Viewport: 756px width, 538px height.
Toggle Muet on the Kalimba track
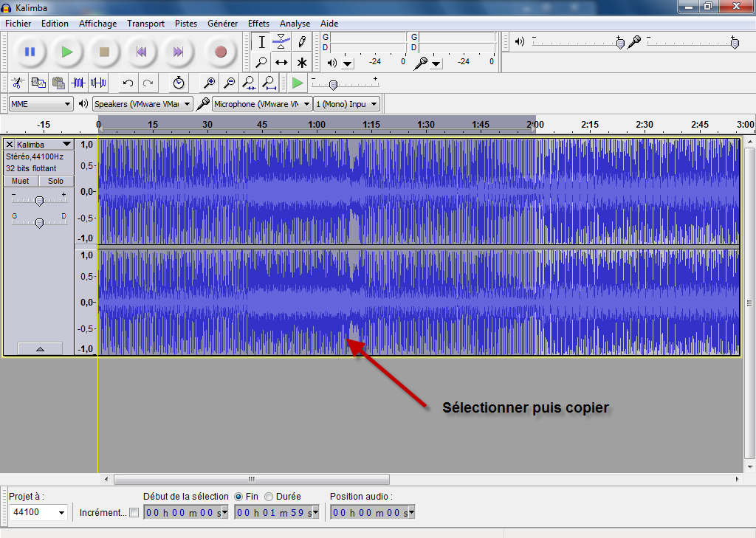tap(21, 181)
